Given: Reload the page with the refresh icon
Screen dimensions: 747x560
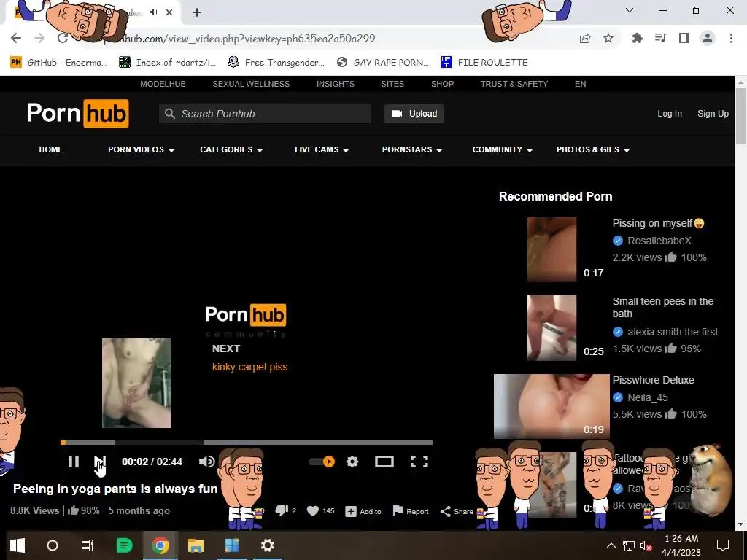Looking at the screenshot, I should [63, 38].
